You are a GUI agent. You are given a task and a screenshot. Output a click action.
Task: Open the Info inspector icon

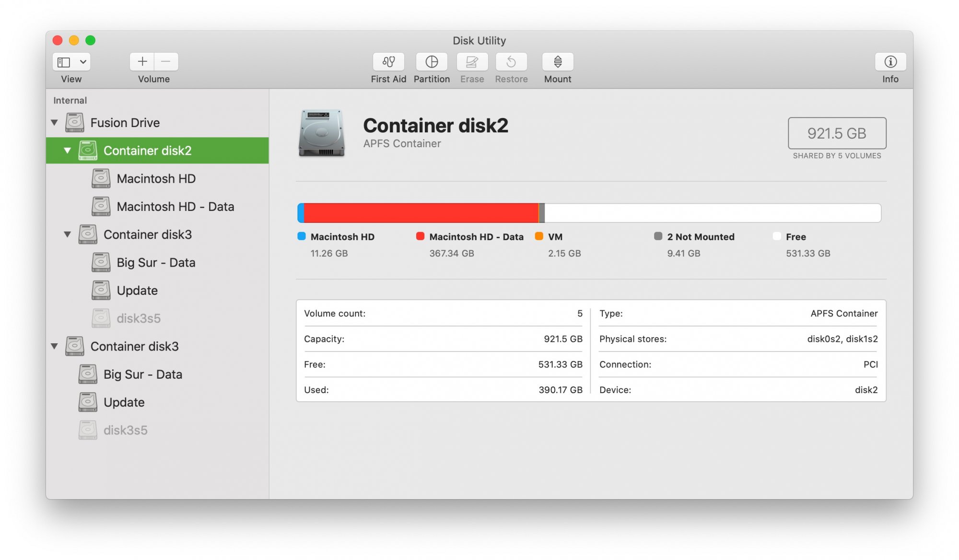[890, 62]
